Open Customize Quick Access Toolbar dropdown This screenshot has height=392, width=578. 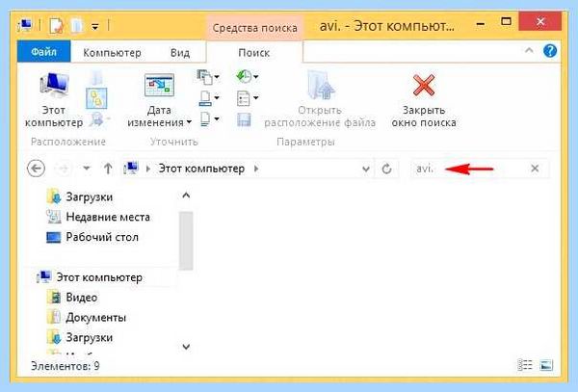point(95,27)
